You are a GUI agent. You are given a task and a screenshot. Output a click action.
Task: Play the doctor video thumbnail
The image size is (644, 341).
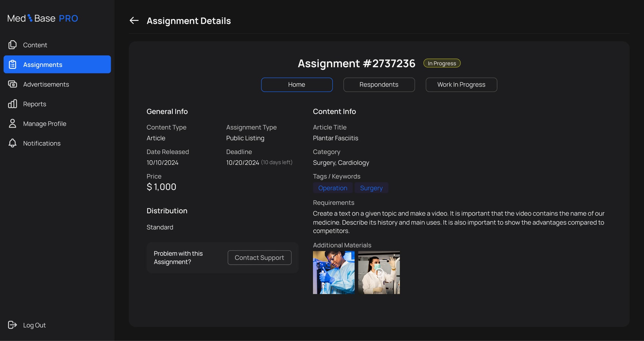pyautogui.click(x=379, y=272)
